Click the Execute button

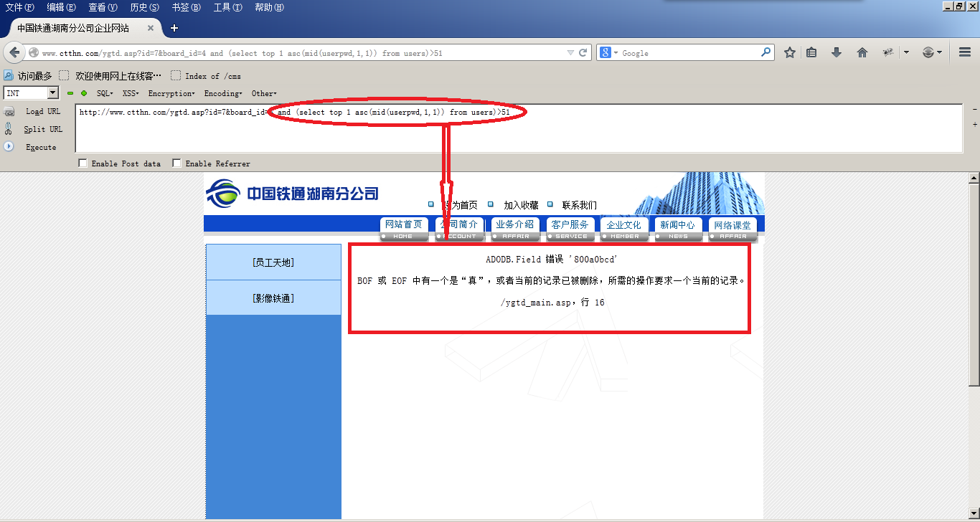pos(41,147)
